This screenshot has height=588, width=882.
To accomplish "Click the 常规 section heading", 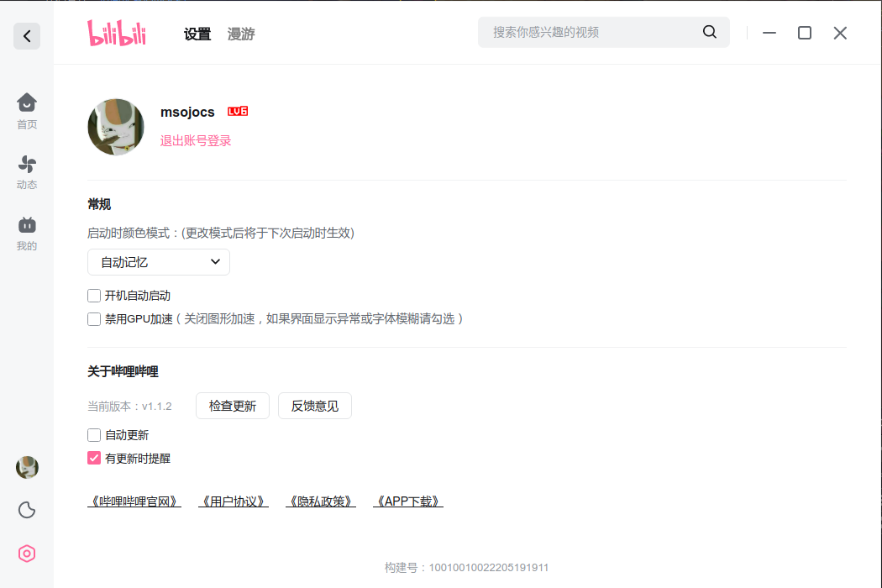I will coord(99,204).
